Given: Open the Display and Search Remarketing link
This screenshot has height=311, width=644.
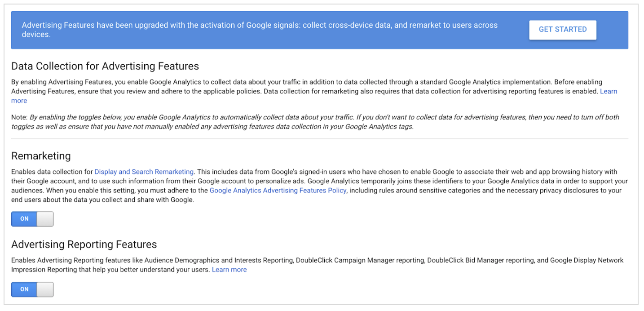Looking at the screenshot, I should click(x=144, y=172).
